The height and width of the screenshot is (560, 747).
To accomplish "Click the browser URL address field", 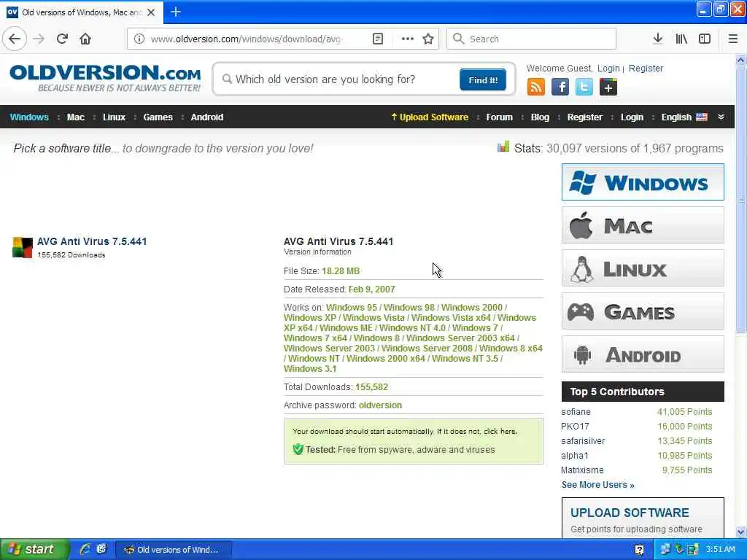I will pyautogui.click(x=258, y=39).
